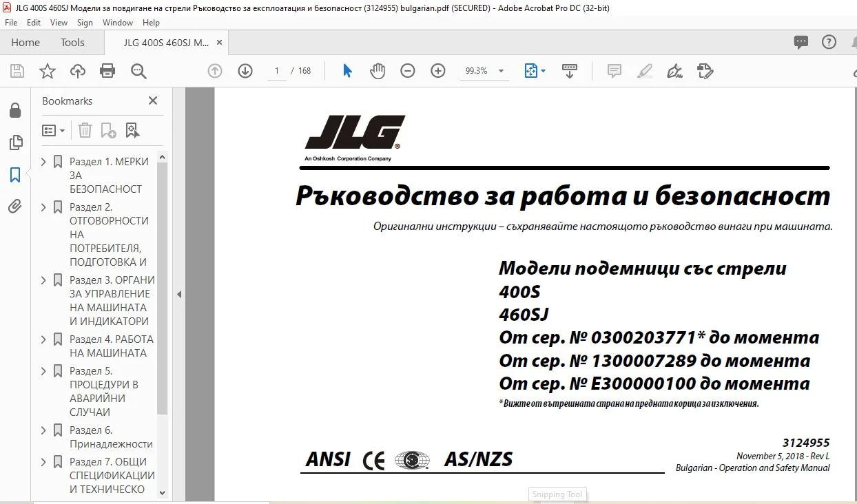
Task: Click the bookmarks panel scrollbar thumb
Action: click(163, 288)
